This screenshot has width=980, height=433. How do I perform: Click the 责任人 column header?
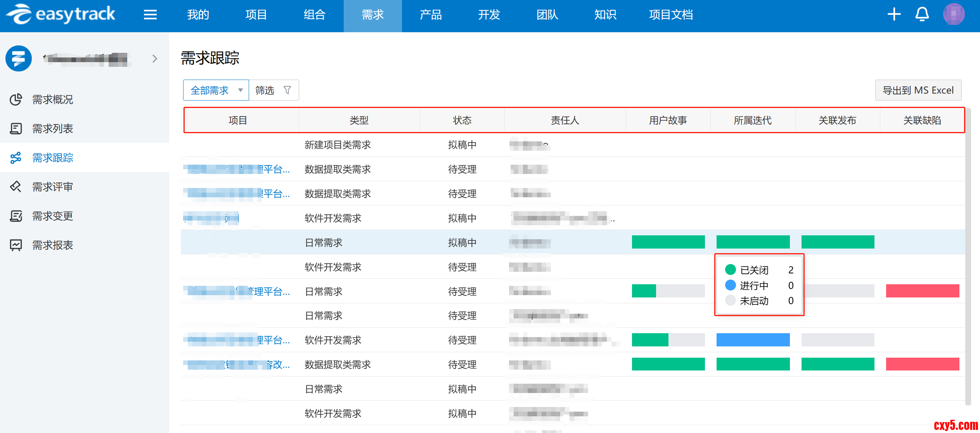(x=565, y=120)
